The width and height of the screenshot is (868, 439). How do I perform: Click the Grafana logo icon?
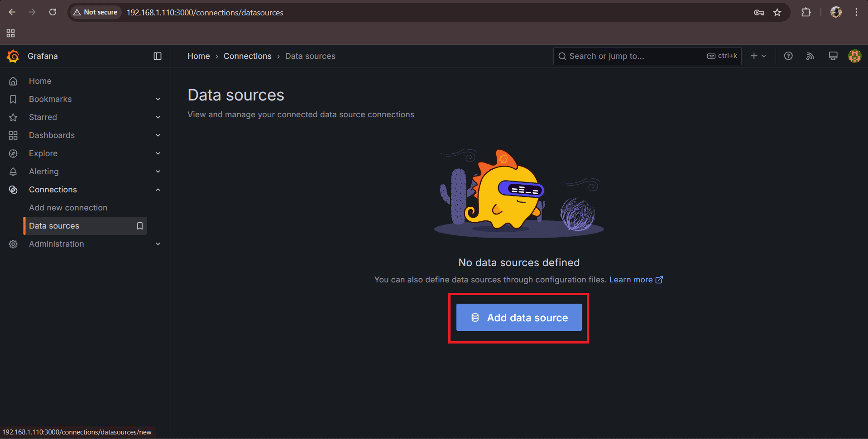click(x=13, y=56)
